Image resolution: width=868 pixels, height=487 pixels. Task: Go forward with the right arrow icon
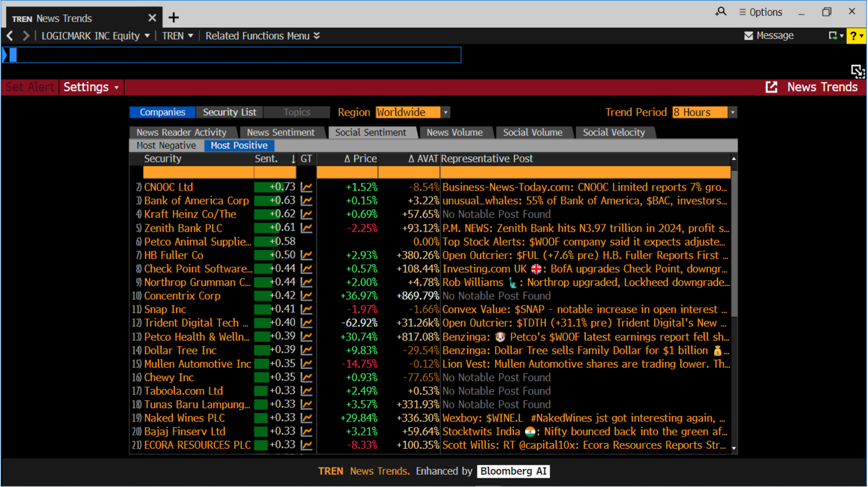click(x=26, y=36)
